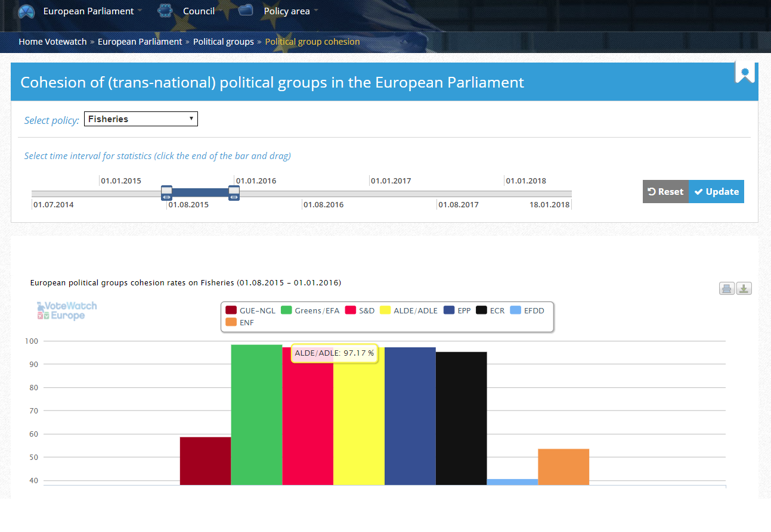Click the bookmark ribbon icon in header

click(x=745, y=73)
